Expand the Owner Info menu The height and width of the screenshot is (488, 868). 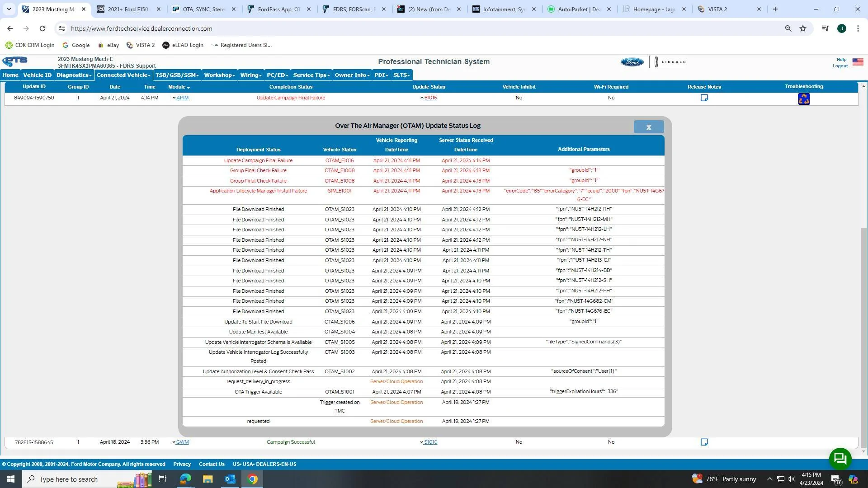(352, 75)
